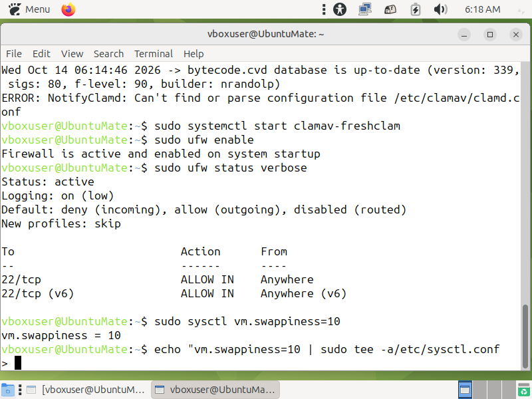Screen dimensions: 532x399
Task: Open the network connections indicator
Action: [x=365, y=9]
